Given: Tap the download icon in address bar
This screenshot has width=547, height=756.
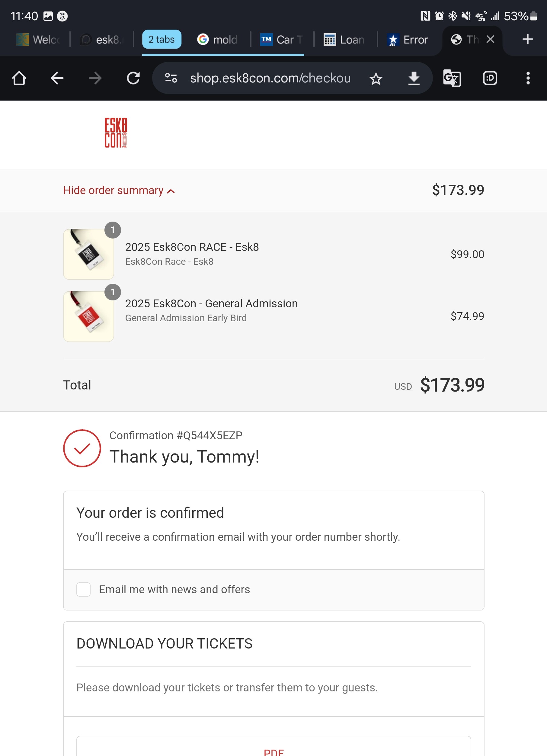Looking at the screenshot, I should tap(414, 78).
